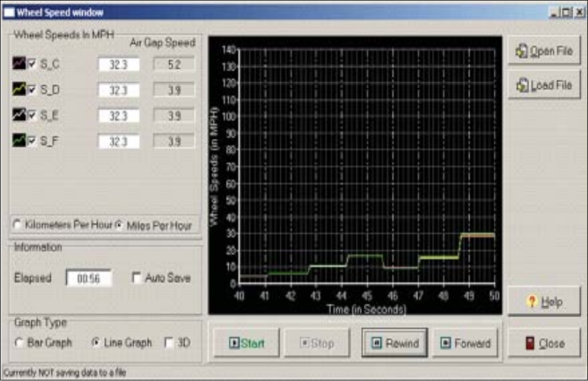The height and width of the screenshot is (381, 588).
Task: Click the 'Wheel Speeds (in MPH)' axis label
Action: 213,167
